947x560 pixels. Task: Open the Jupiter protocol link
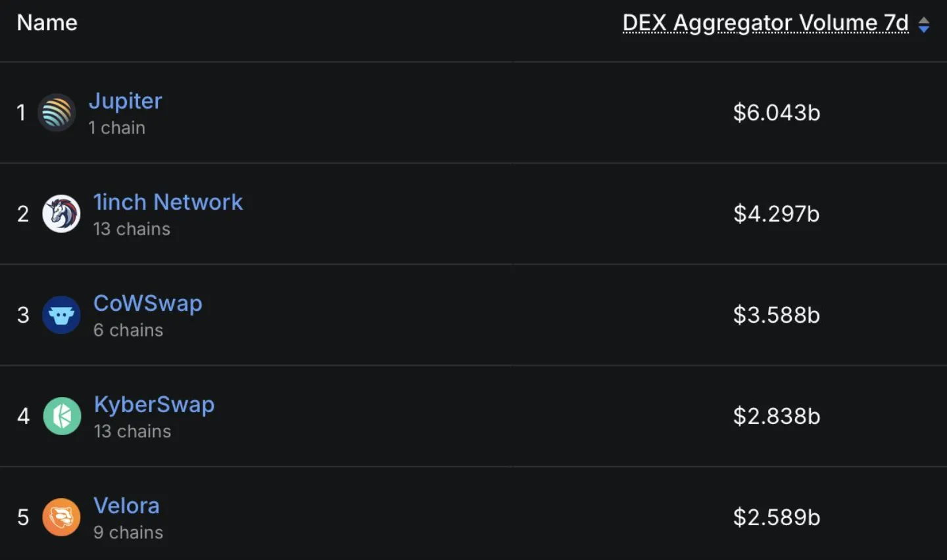tap(125, 101)
